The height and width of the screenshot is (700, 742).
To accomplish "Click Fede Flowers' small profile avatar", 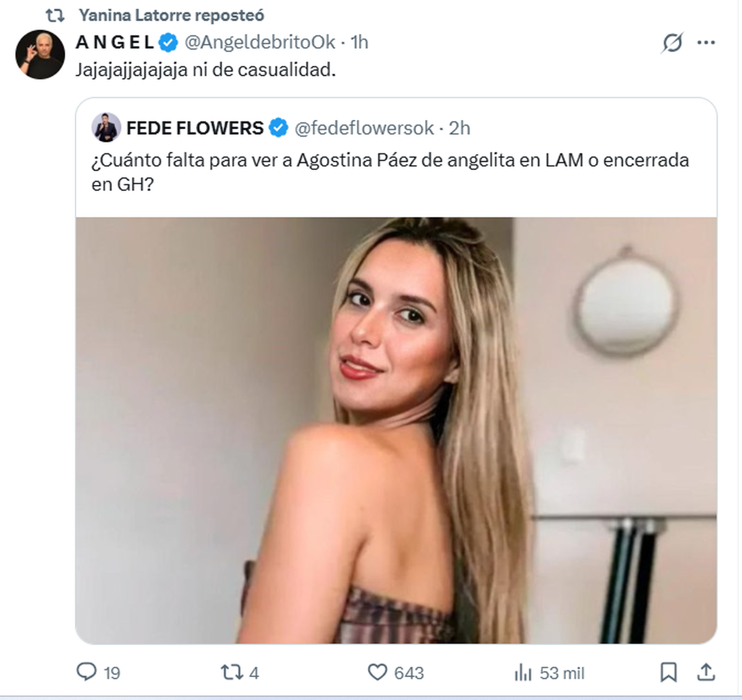I will pos(106,128).
